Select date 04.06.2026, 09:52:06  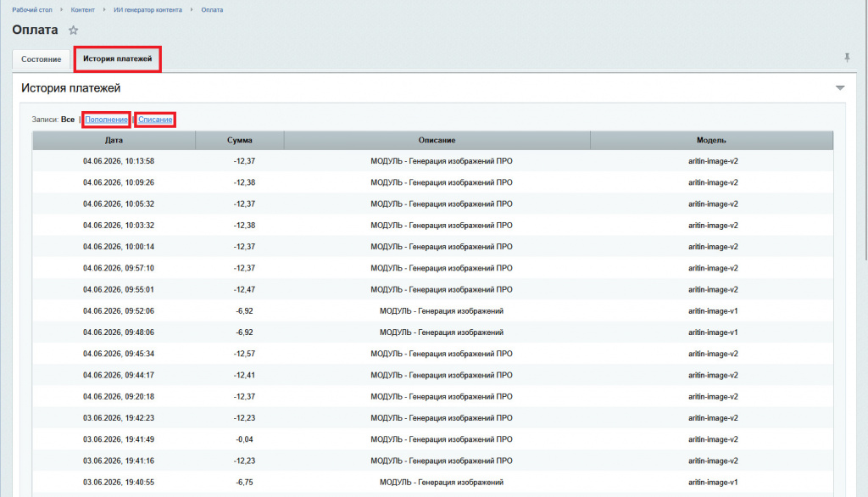[x=119, y=311]
